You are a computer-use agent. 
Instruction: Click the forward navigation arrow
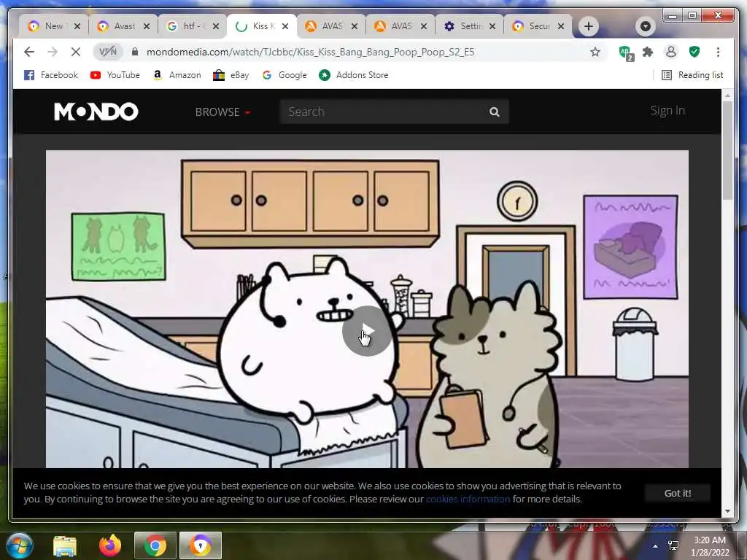pos(53,52)
